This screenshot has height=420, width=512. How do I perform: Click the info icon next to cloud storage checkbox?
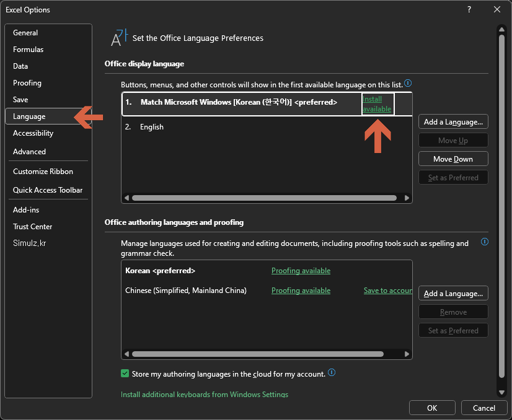tap(332, 372)
